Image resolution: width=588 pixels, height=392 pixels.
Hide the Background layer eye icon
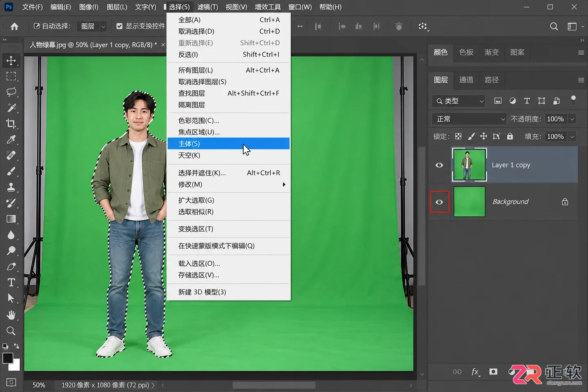439,202
